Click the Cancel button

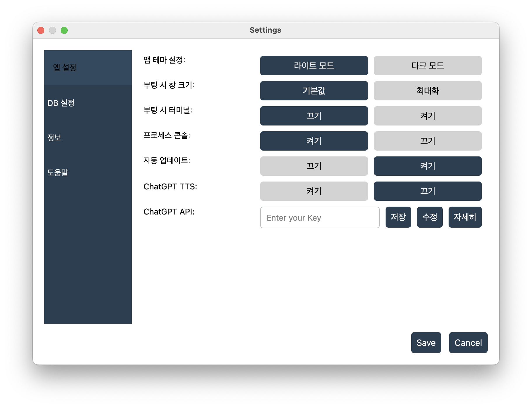(468, 343)
